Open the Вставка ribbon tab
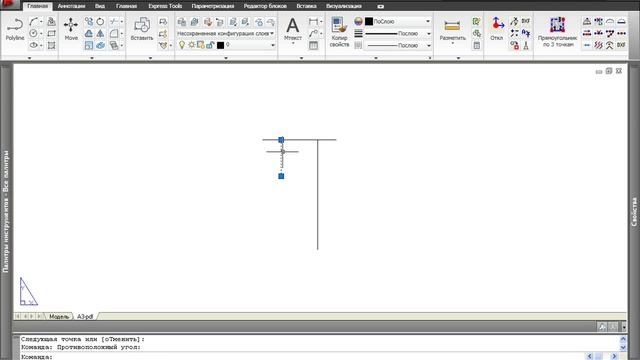This screenshot has height=360, width=640. (x=307, y=6)
